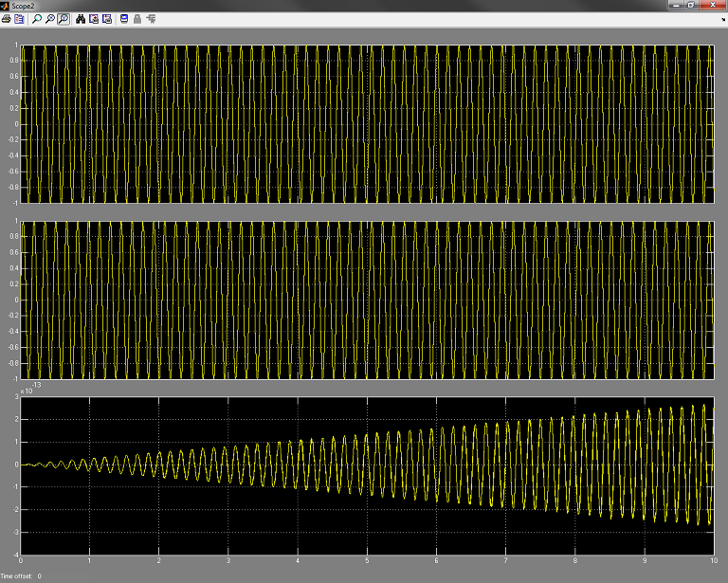Click inside the bottom growing-amplitude plot
Image resolution: width=728 pixels, height=583 pixels.
(x=366, y=476)
